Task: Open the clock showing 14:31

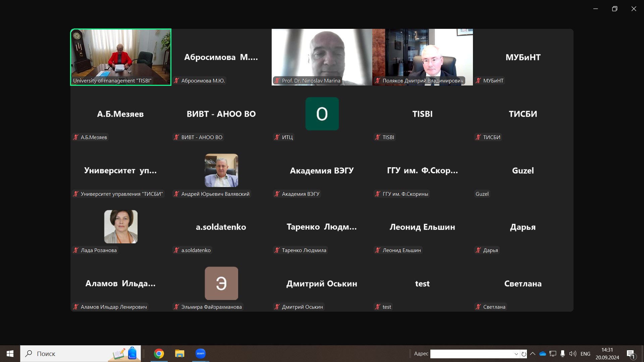Action: coord(607,354)
